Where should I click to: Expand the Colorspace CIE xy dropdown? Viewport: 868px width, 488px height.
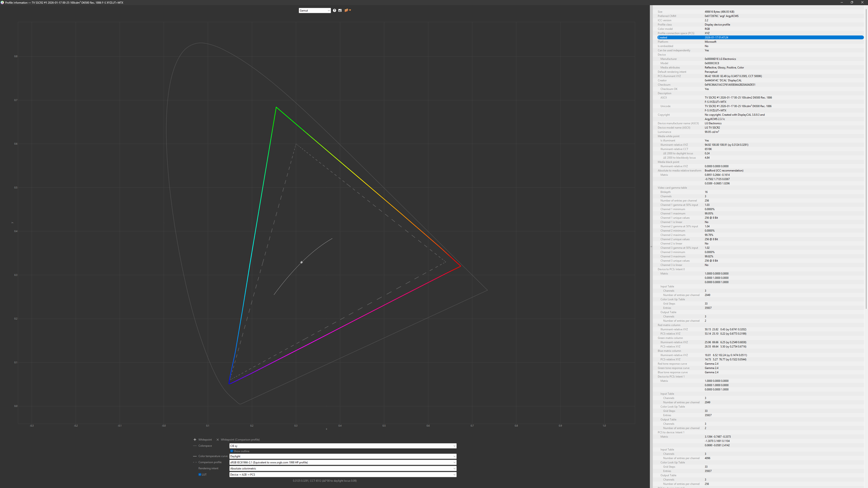[x=343, y=446]
